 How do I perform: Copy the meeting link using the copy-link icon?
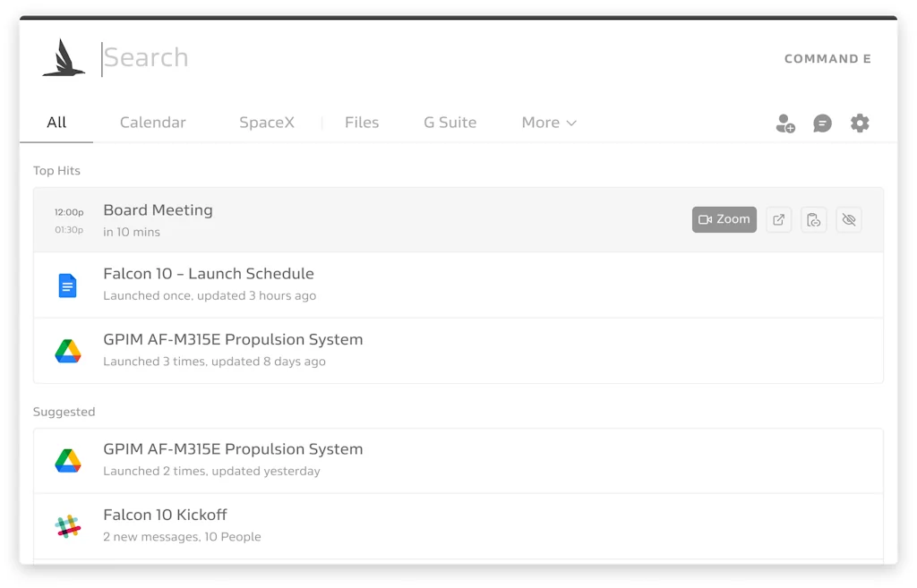click(x=813, y=219)
